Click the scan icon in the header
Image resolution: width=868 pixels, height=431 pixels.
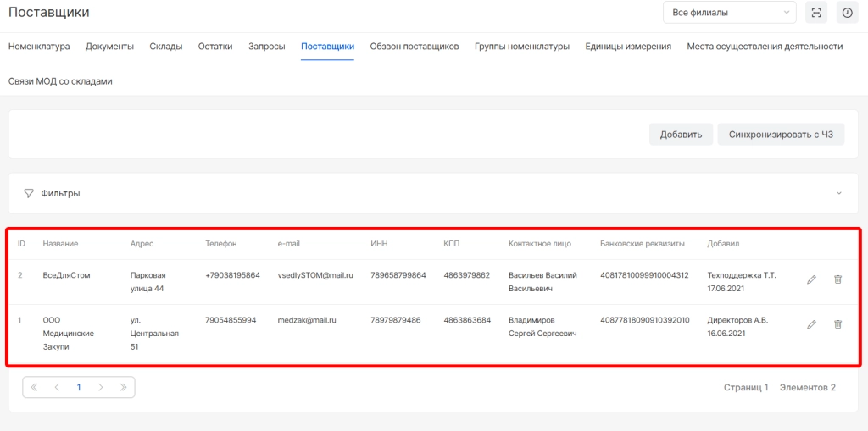815,13
